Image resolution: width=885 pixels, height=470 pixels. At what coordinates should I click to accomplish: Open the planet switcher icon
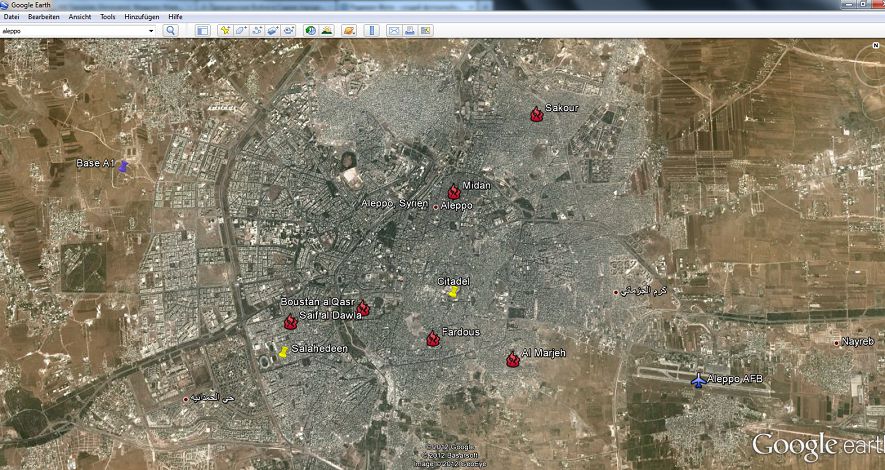pyautogui.click(x=349, y=30)
